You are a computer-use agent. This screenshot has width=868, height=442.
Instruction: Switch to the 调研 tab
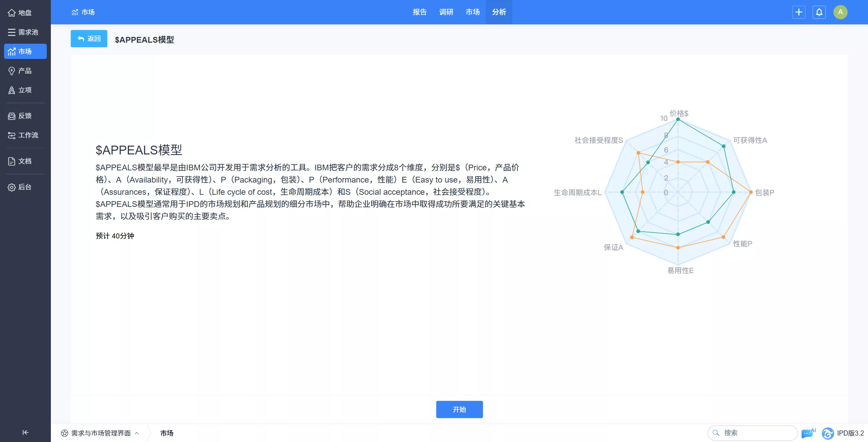[446, 12]
